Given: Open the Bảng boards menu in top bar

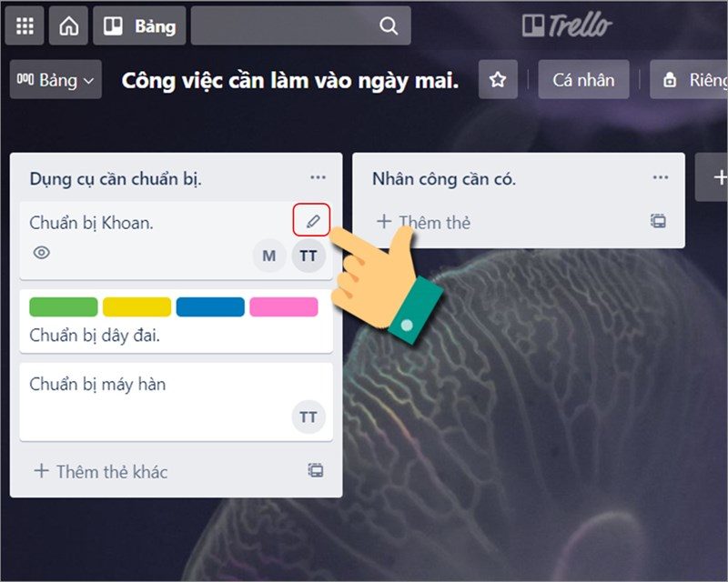Looking at the screenshot, I should (139, 26).
